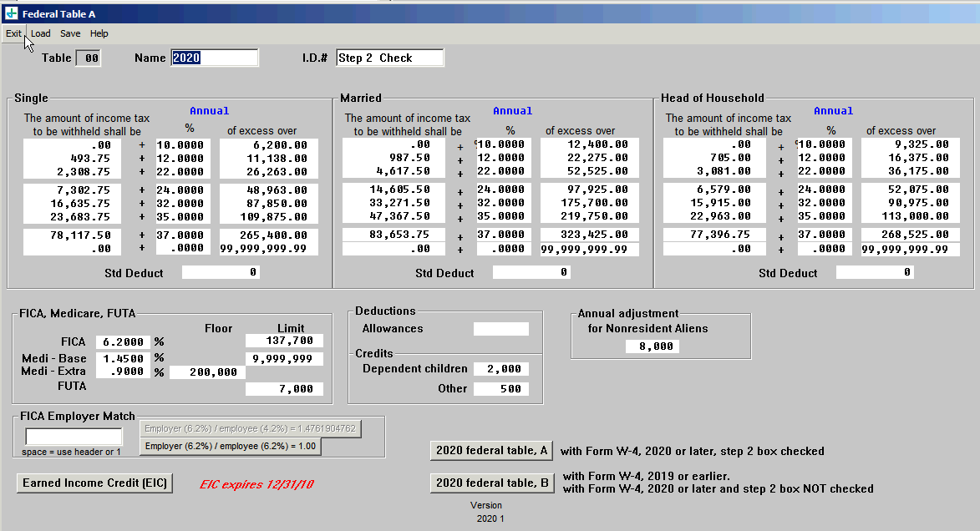This screenshot has height=531, width=980.
Task: Click the FICA Limit field 137,700
Action: point(284,341)
